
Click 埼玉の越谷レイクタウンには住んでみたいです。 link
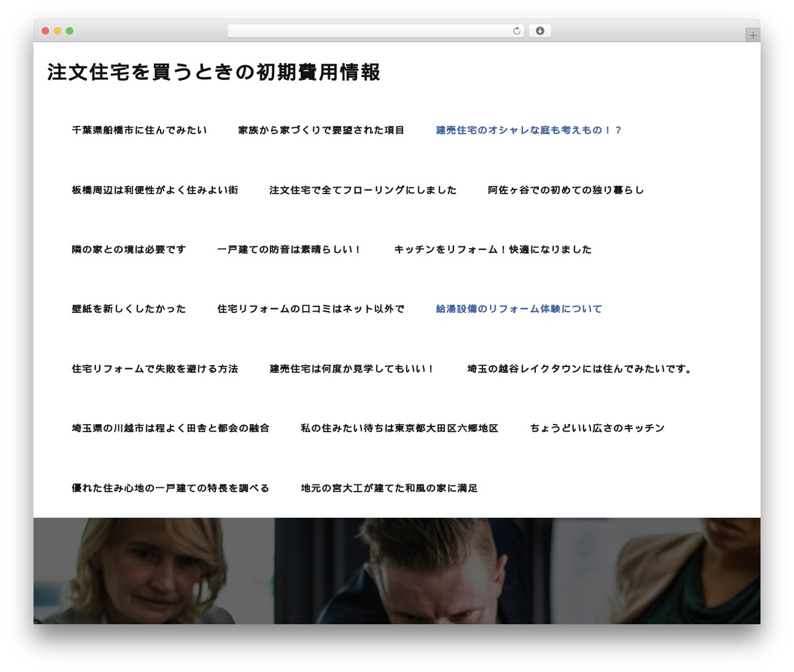tap(581, 369)
